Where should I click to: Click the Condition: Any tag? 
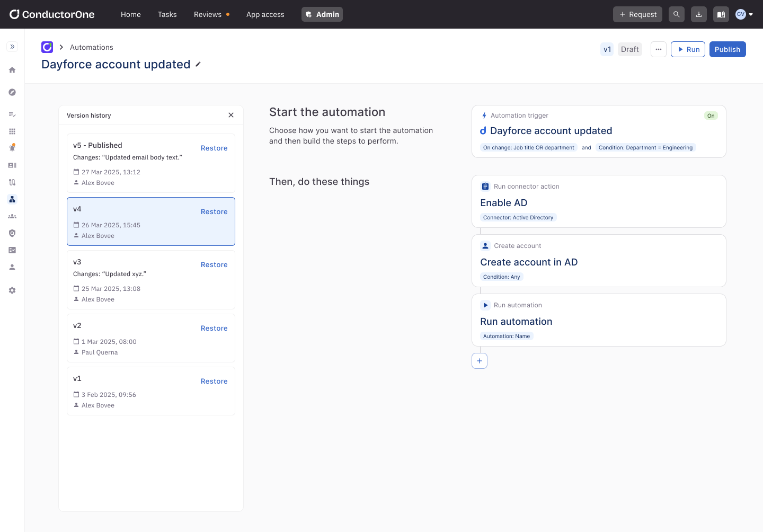(502, 277)
